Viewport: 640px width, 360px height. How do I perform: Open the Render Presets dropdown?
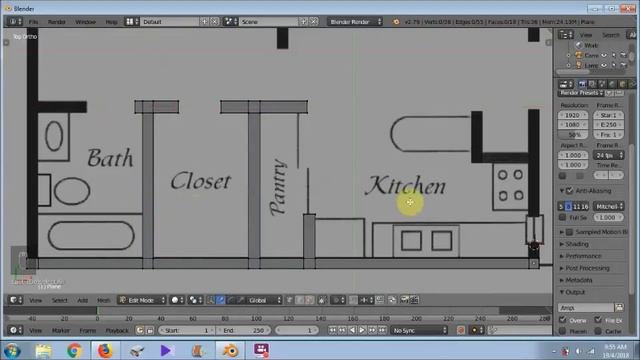point(581,93)
